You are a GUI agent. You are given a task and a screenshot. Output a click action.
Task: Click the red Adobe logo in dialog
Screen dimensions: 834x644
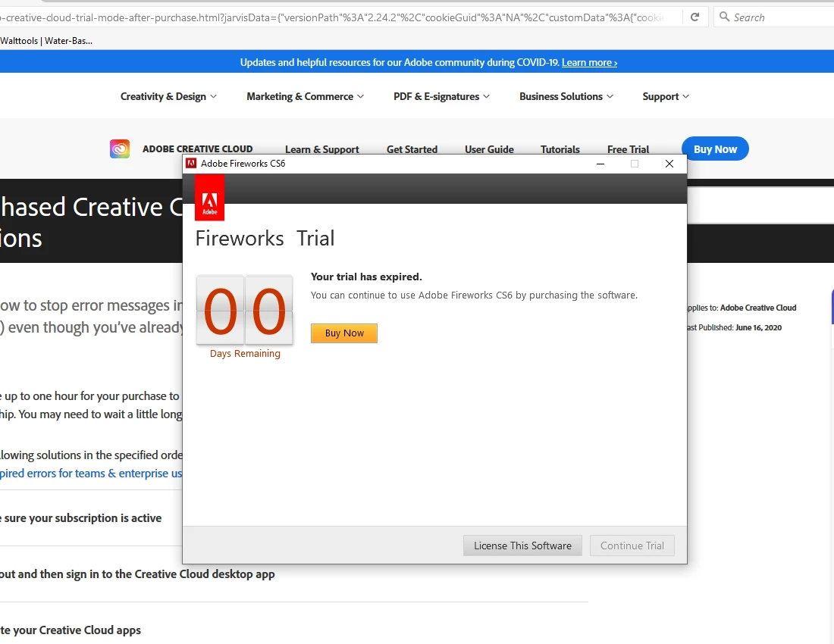coord(209,198)
